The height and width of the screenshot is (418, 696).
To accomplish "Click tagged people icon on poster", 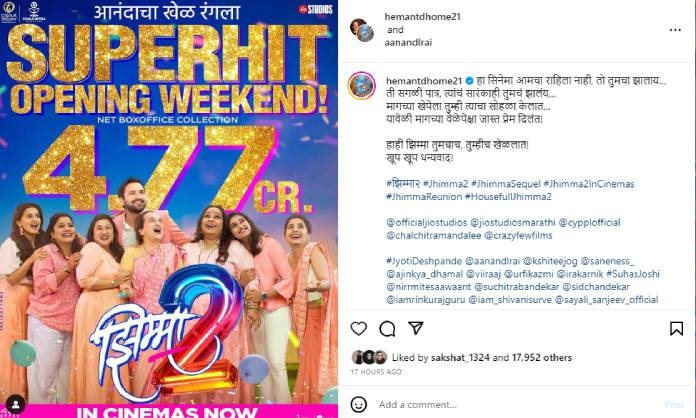I will (16, 405).
